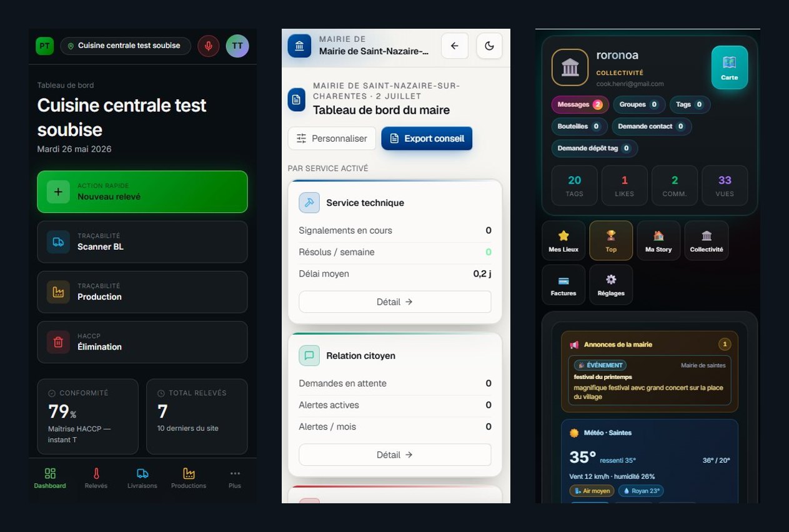Click the roronoa collectivité building avatar

point(570,67)
